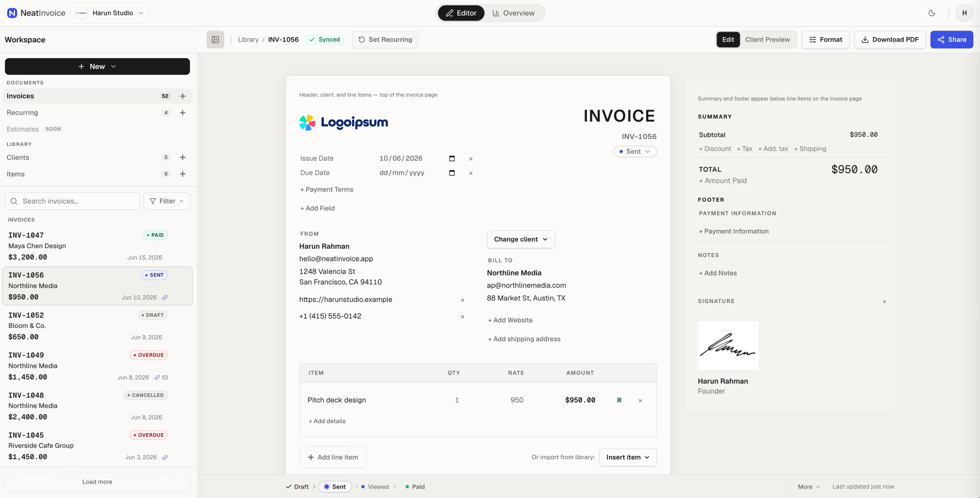Expand the New document dropdown
Screen dimensions: 980x498
(x=97, y=66)
